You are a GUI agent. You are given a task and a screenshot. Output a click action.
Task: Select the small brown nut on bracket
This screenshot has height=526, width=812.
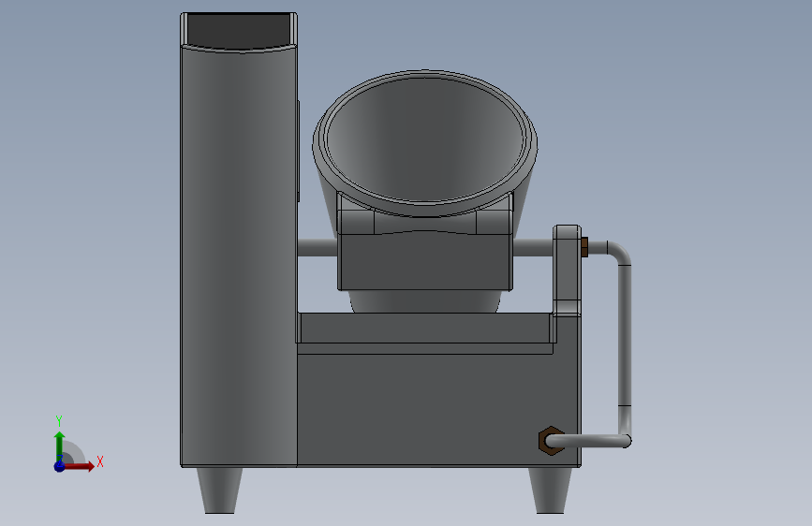click(584, 247)
